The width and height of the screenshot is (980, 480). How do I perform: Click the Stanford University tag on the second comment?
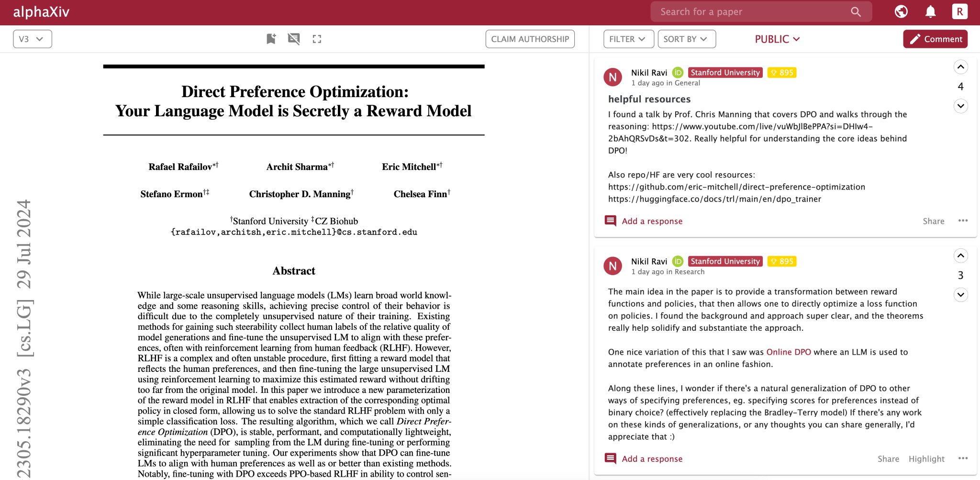(x=725, y=261)
